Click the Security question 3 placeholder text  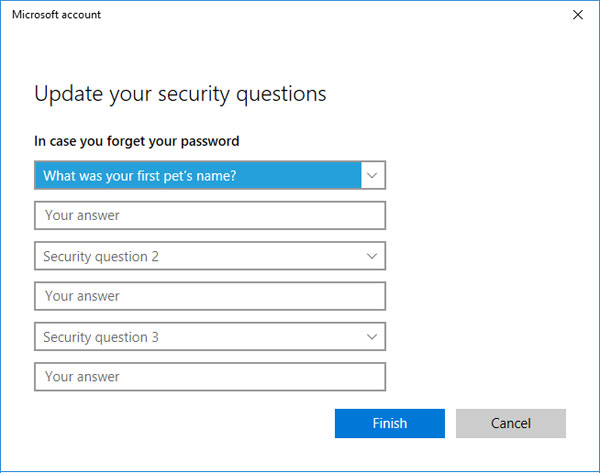tap(101, 337)
